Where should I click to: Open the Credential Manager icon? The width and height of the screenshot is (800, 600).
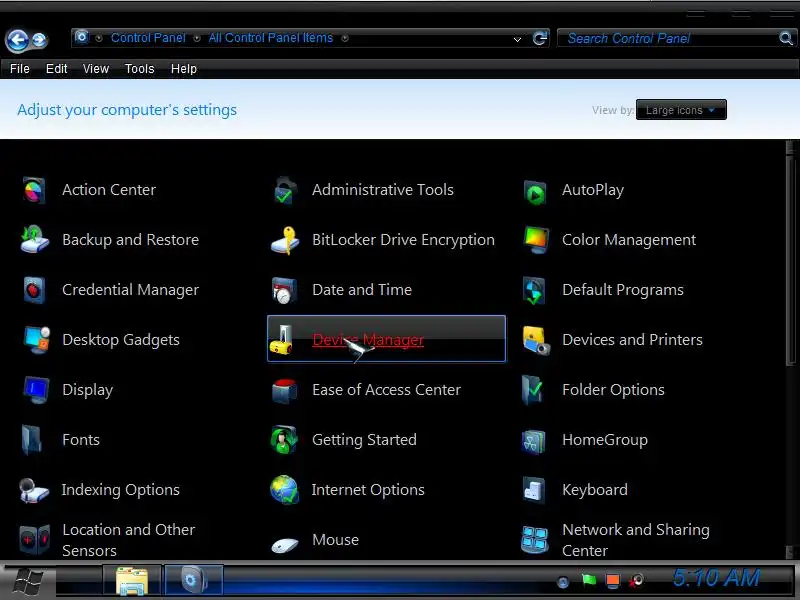tap(34, 290)
